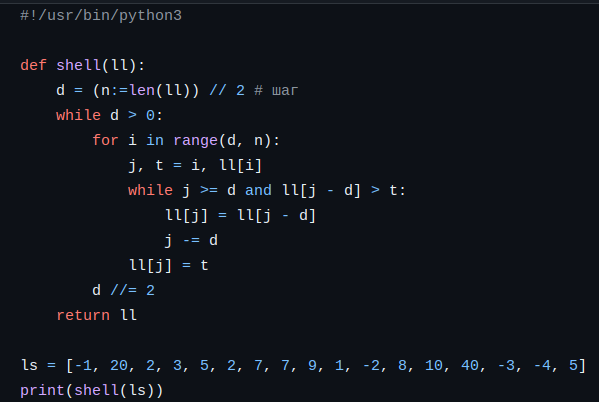Click the 'and' operator in the inner while
The image size is (599, 402).
pyautogui.click(x=258, y=190)
